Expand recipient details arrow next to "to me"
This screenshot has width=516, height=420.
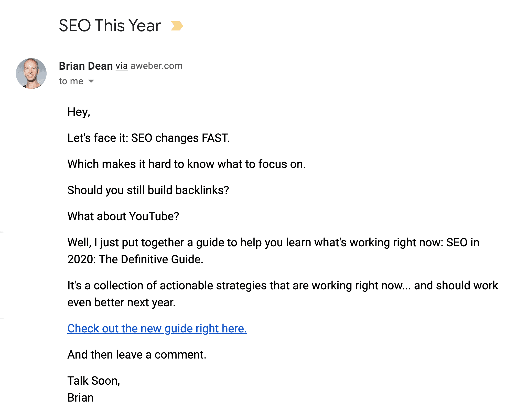pyautogui.click(x=91, y=81)
